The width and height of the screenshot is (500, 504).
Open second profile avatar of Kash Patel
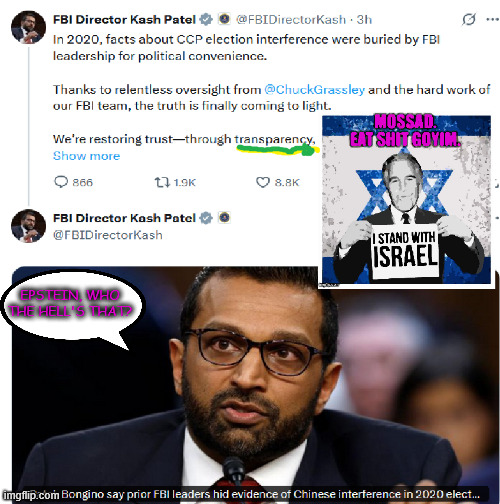tap(28, 226)
